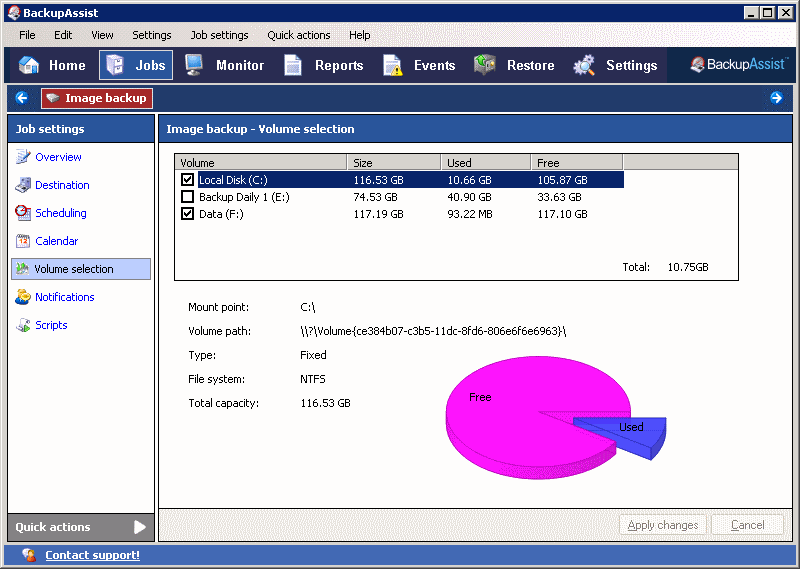
Task: Click the Notifications envelope icon
Action: [23, 296]
